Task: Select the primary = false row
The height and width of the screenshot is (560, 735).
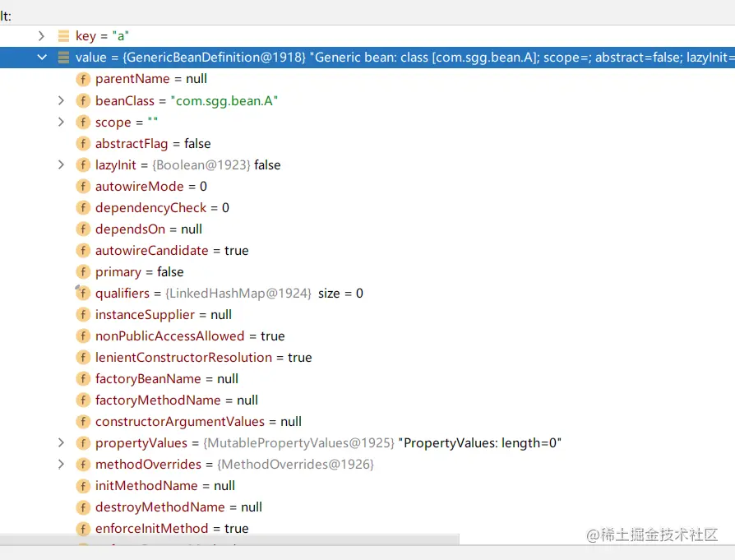Action: click(x=139, y=271)
